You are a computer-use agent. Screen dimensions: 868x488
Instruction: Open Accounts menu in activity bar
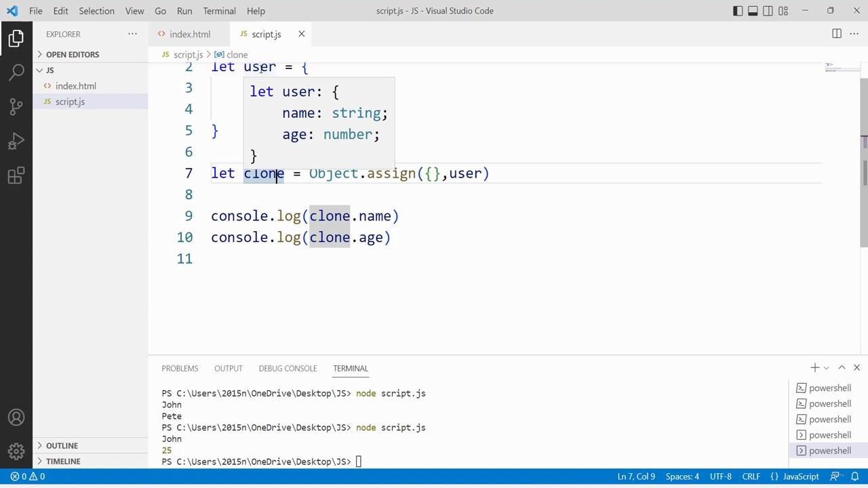point(16,418)
